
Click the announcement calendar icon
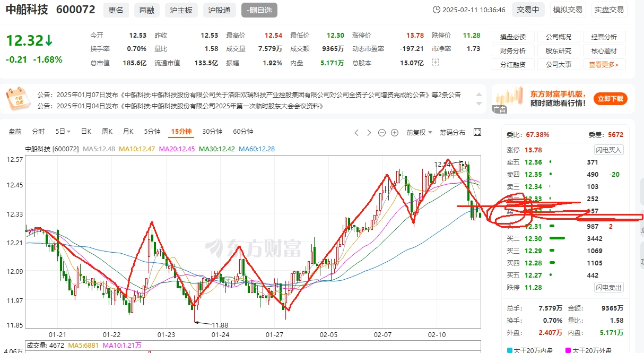coord(19,99)
